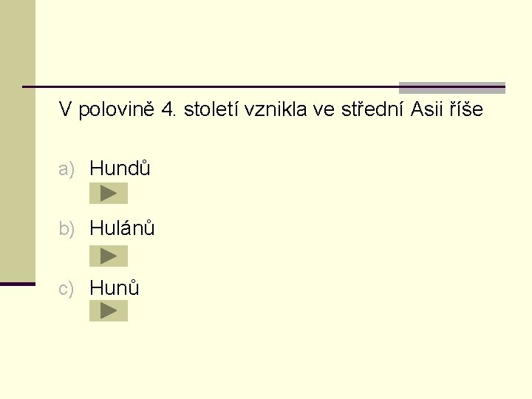Click the b) list marker
Image resolution: width=532 pixels, height=399 pixels.
tap(67, 229)
